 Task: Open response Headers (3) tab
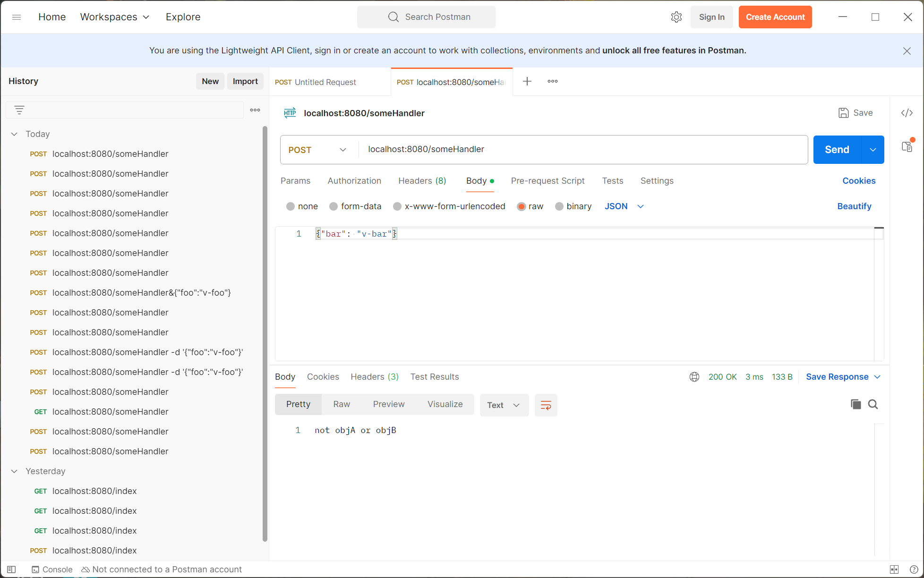375,377
